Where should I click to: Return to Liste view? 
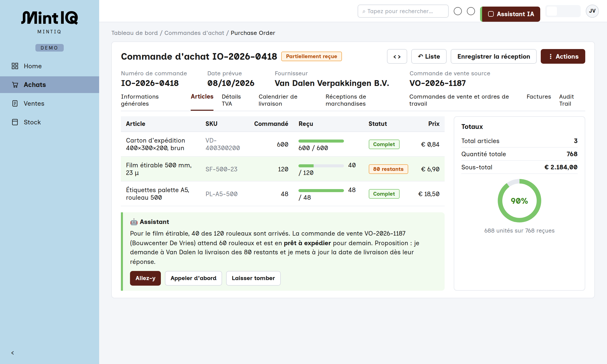pyautogui.click(x=429, y=56)
